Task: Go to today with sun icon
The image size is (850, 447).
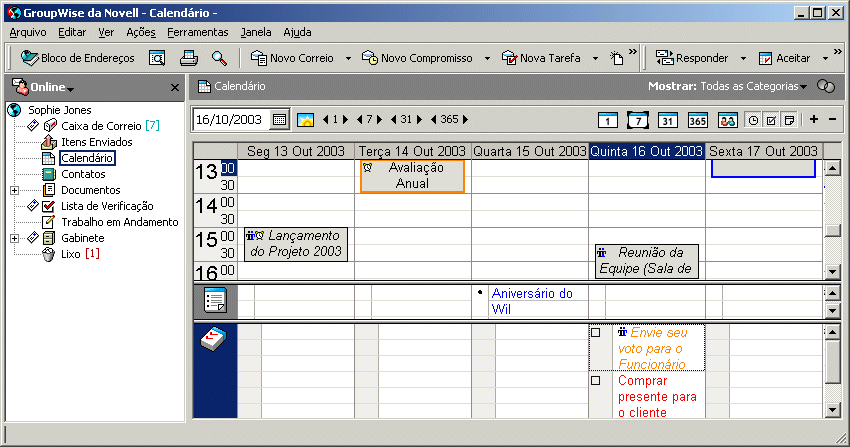Action: [305, 120]
